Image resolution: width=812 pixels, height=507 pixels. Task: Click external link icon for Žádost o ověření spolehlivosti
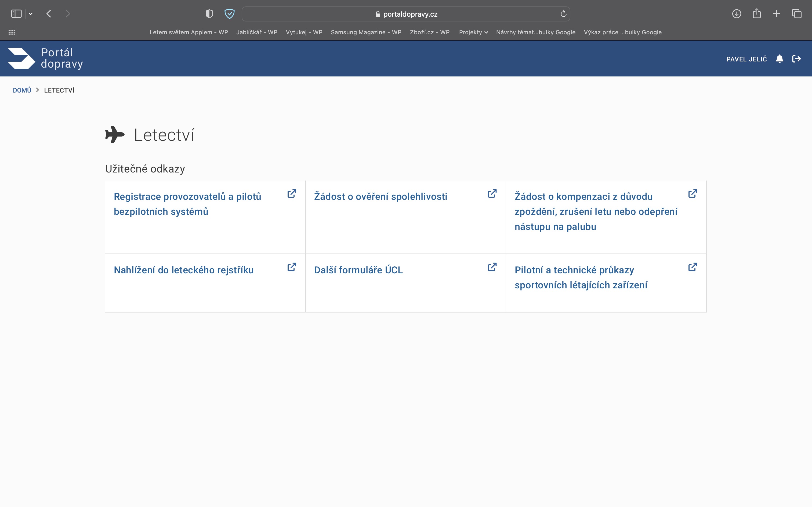[492, 194]
